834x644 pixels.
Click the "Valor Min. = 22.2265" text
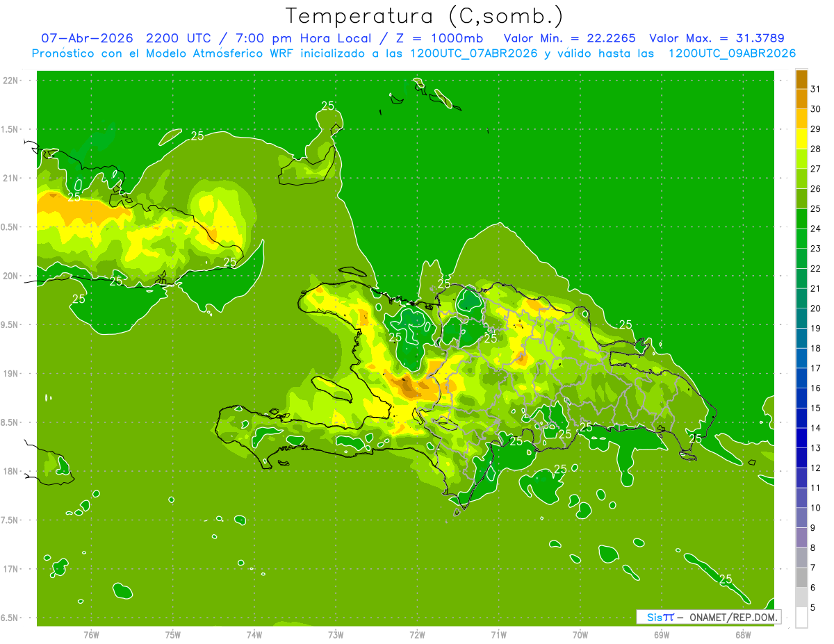tap(570, 38)
